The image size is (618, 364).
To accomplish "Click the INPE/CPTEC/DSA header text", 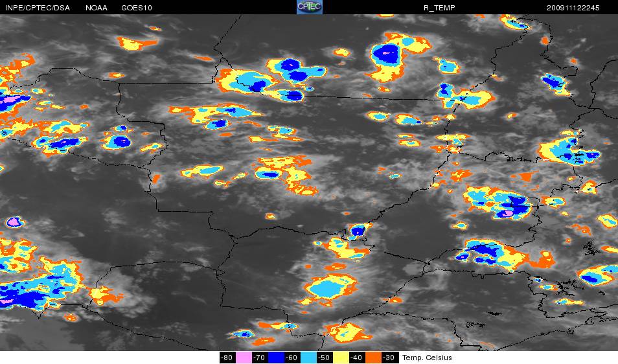I will tap(38, 8).
